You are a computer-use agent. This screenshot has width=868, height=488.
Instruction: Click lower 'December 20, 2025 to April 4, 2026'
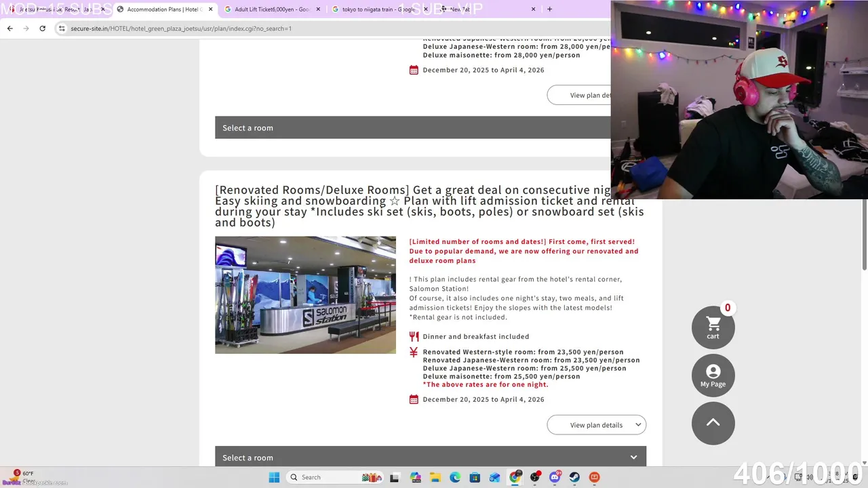[x=484, y=399]
